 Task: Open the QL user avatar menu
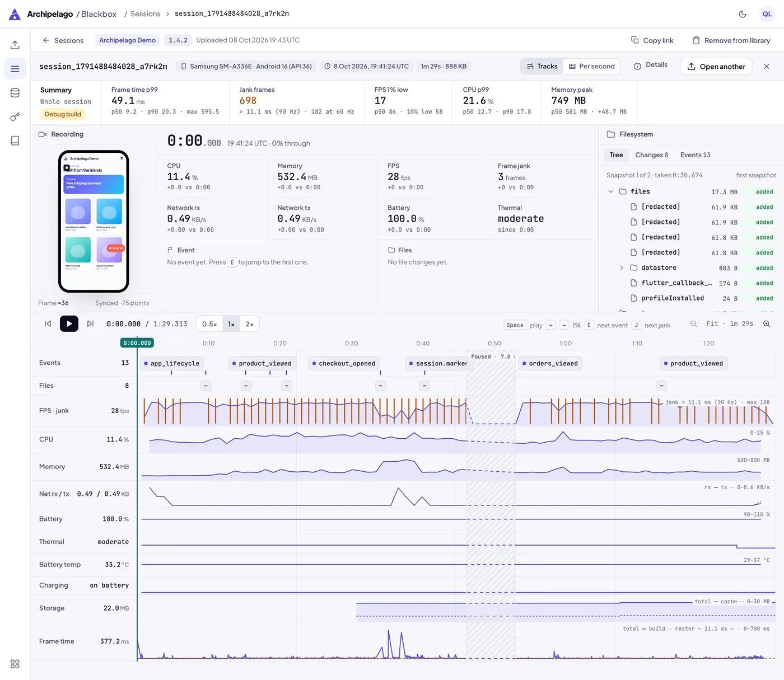tap(767, 14)
